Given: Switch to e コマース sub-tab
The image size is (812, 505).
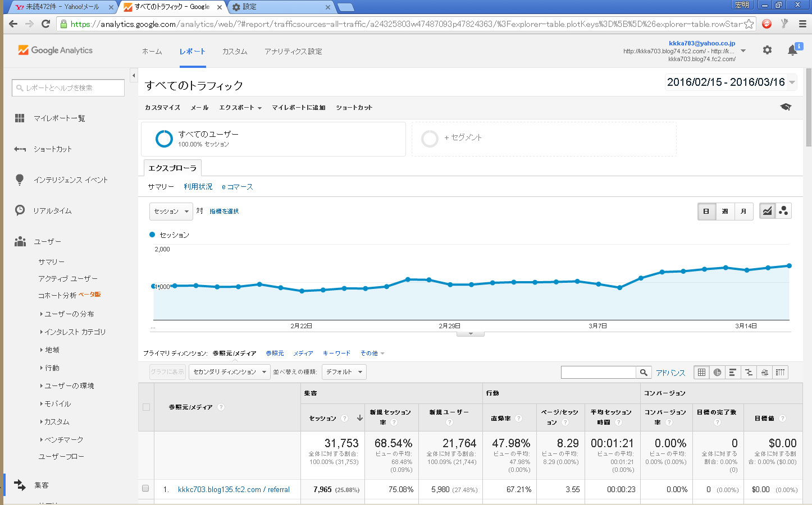Looking at the screenshot, I should 237,187.
